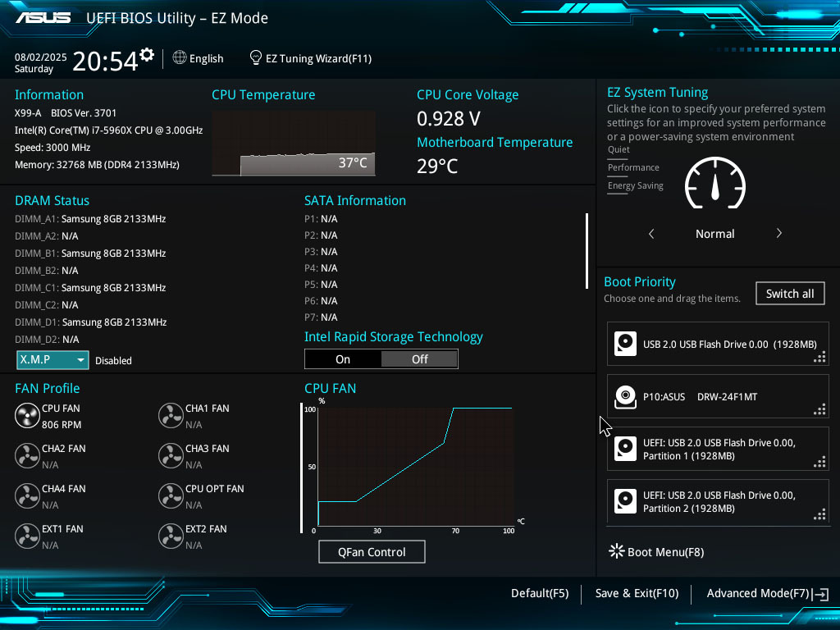Viewport: 840px width, 630px height.
Task: Select the CHA4 FAN icon
Action: coord(27,496)
